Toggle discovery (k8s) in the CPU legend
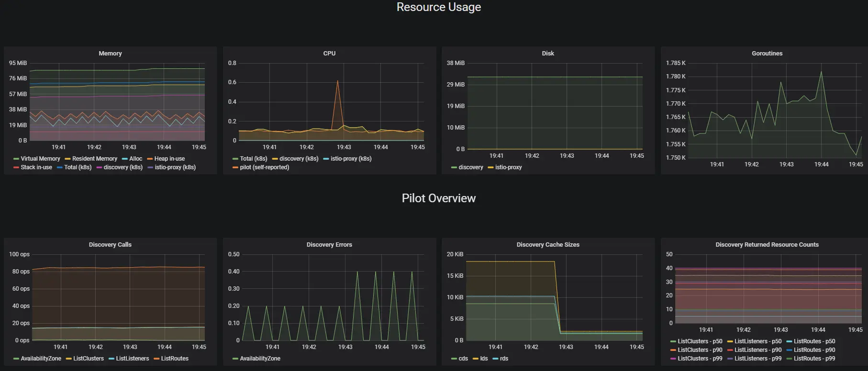The height and width of the screenshot is (371, 868). click(299, 159)
